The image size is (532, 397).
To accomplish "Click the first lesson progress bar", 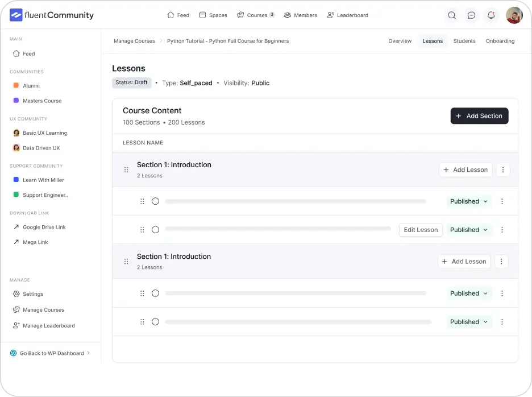I will pos(296,201).
